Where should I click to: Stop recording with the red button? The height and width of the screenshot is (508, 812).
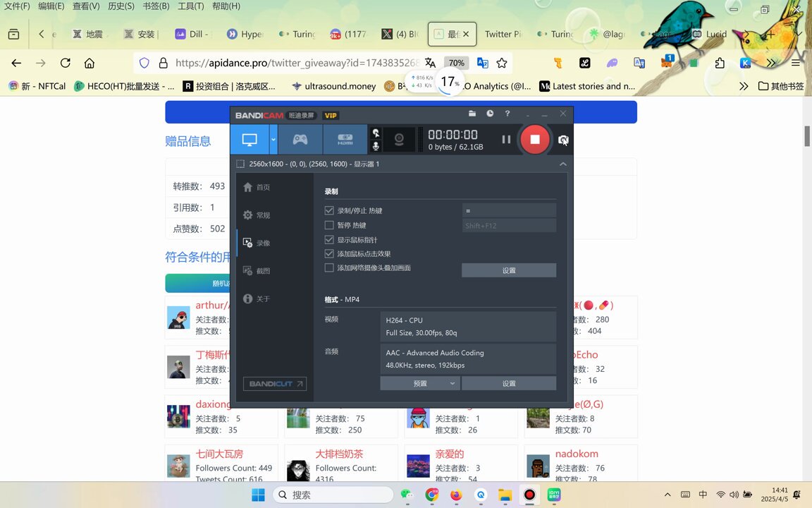[x=535, y=140]
